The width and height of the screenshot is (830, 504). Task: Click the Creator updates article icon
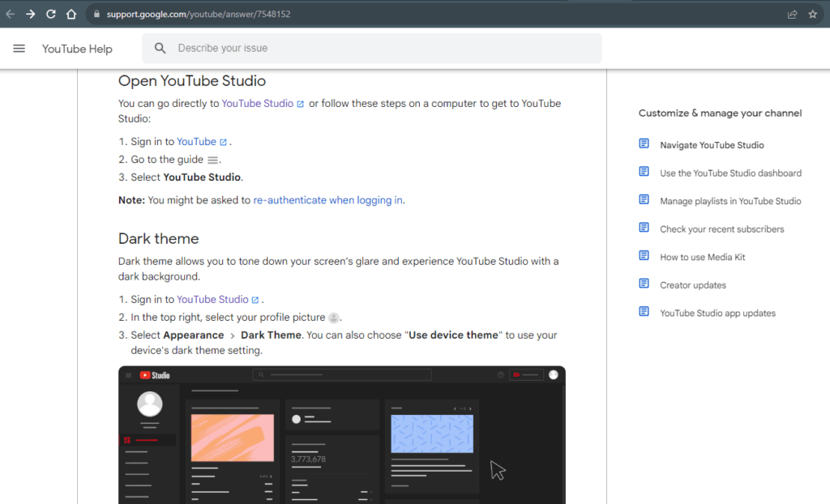coord(644,284)
